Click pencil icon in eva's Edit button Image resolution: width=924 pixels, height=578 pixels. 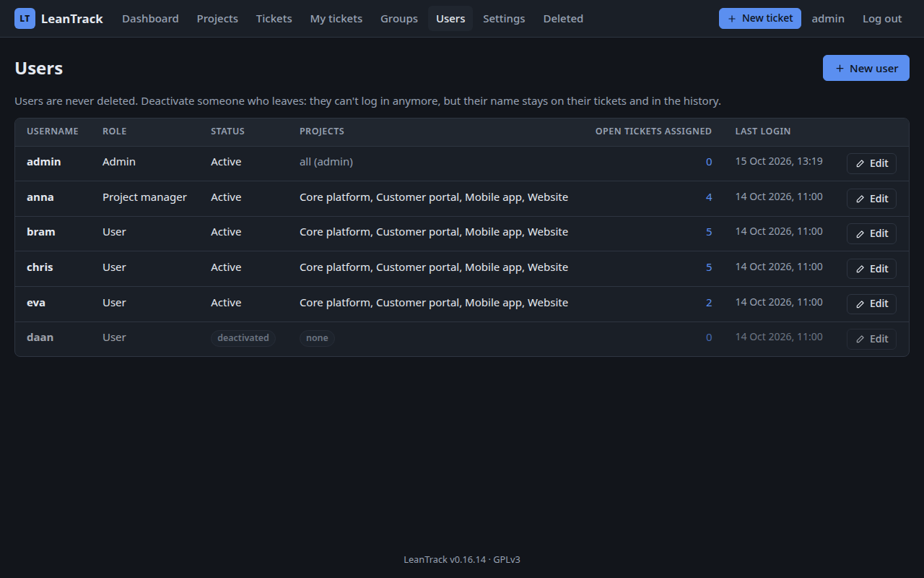(x=860, y=304)
